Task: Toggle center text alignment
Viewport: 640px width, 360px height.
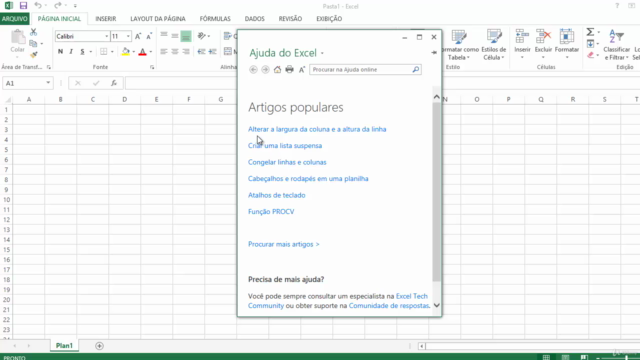Action: [x=175, y=51]
